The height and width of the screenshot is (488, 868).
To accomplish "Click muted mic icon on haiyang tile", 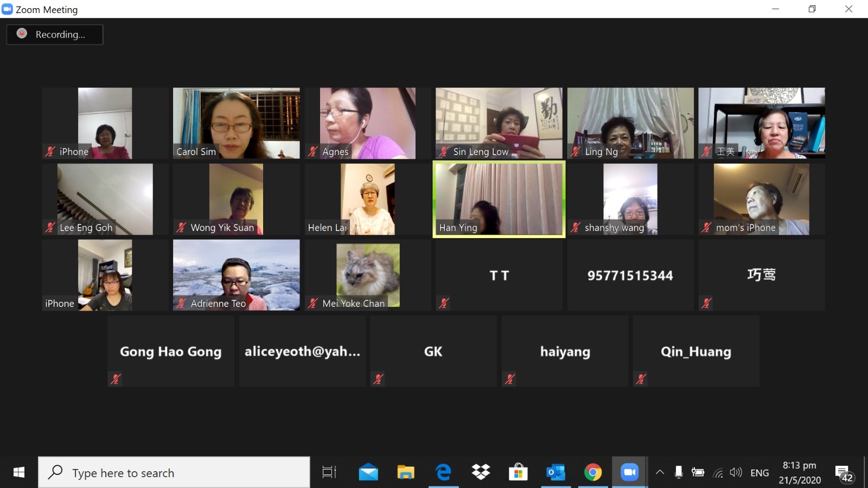I will pos(509,380).
